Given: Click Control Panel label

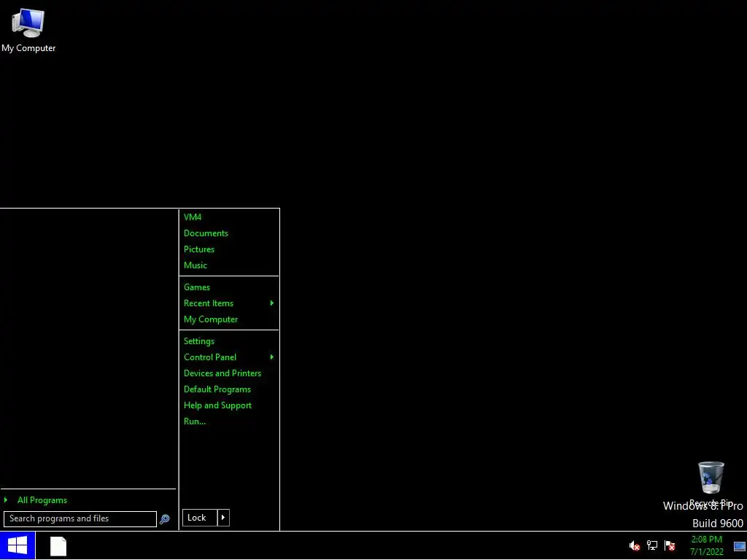Looking at the screenshot, I should pyautogui.click(x=210, y=357).
